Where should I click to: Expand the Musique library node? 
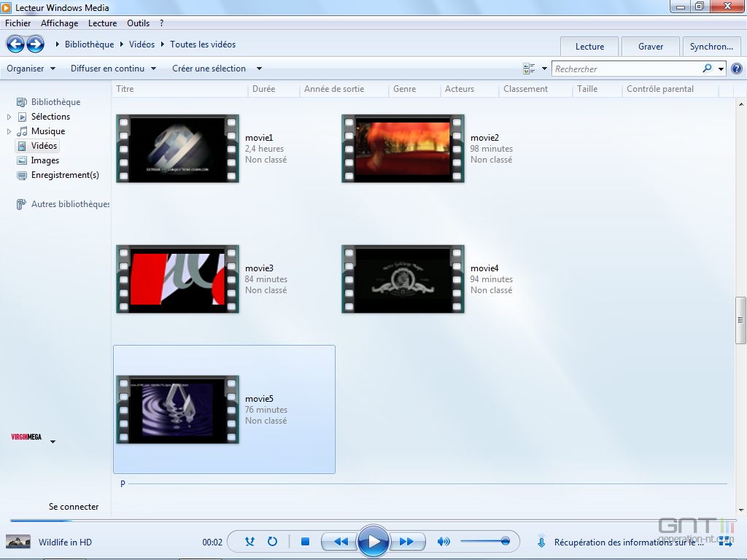pyautogui.click(x=10, y=131)
